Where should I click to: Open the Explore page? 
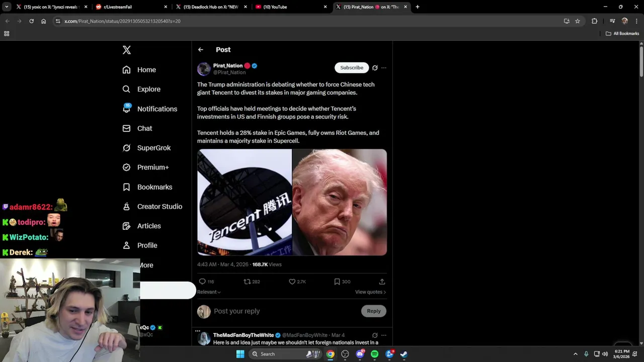141,89
